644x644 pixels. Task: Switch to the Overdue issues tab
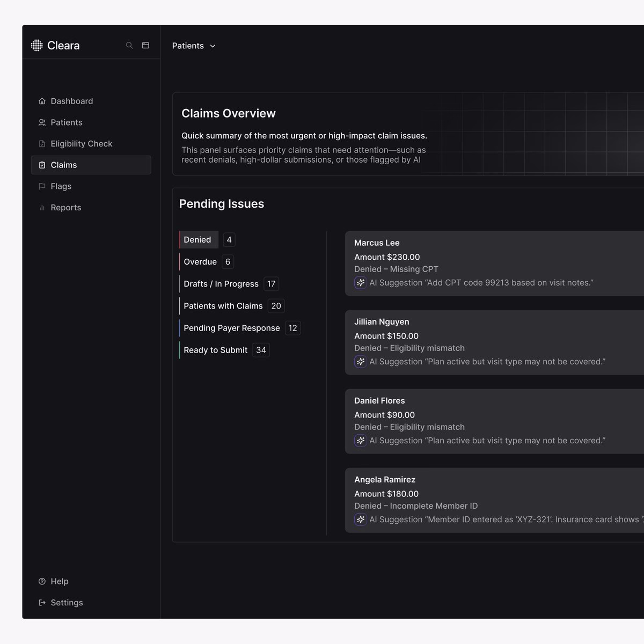coord(200,262)
